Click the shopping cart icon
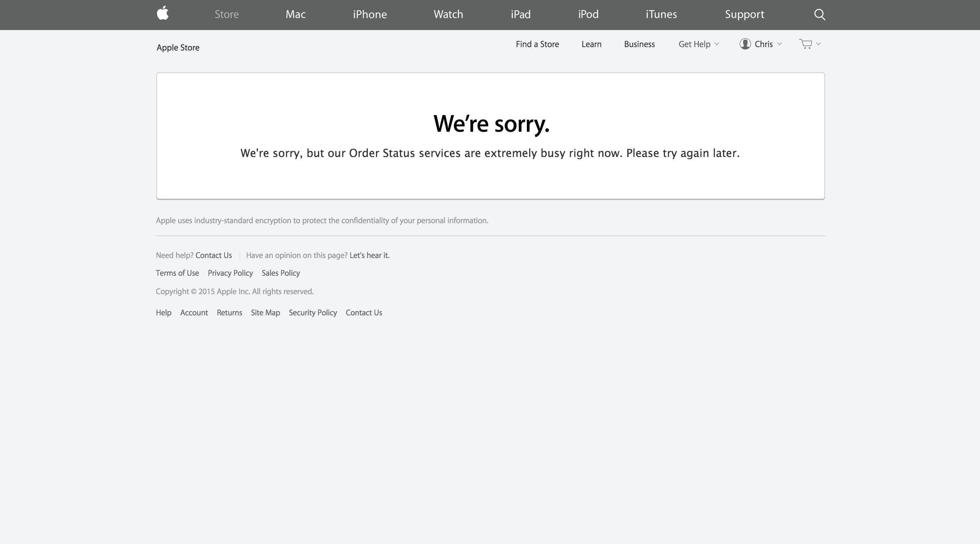 [805, 44]
